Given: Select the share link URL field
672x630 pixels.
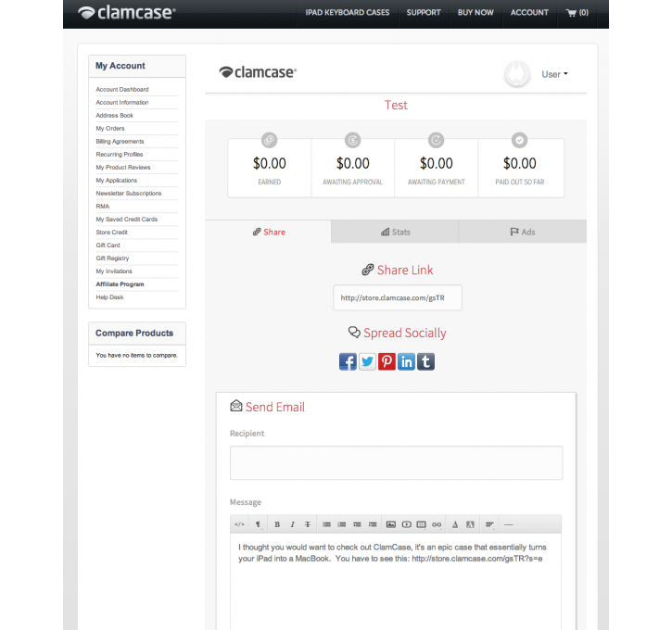Looking at the screenshot, I should [398, 297].
